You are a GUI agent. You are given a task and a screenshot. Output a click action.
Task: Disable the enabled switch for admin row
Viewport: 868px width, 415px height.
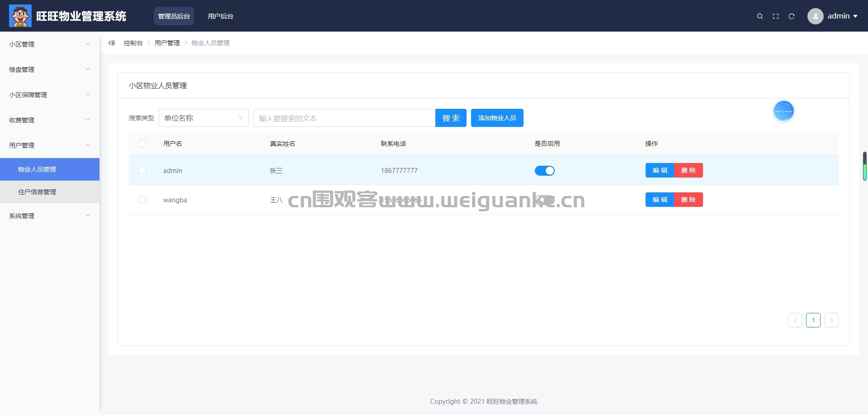(544, 171)
